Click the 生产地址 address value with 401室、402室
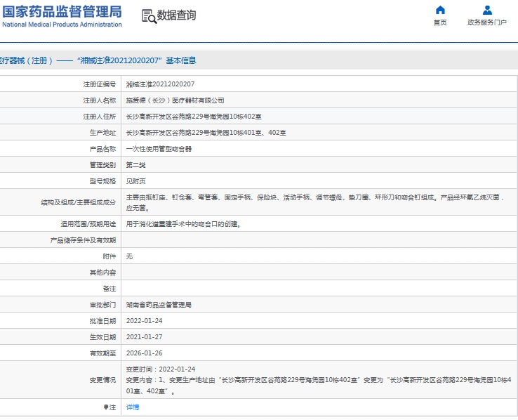 pos(206,133)
